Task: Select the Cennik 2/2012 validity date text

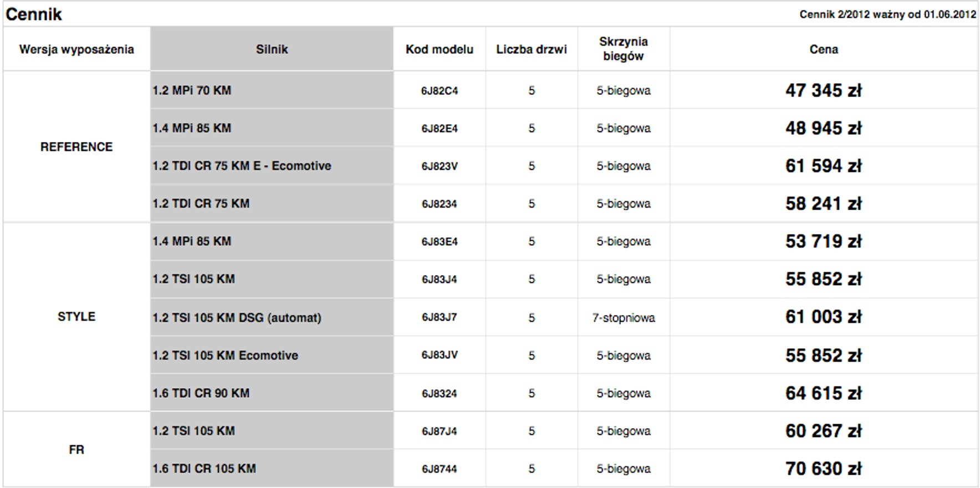Action: coord(887,14)
